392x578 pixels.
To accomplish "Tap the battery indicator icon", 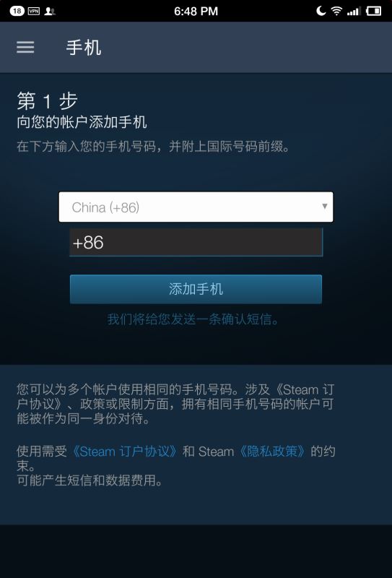I will tap(373, 11).
